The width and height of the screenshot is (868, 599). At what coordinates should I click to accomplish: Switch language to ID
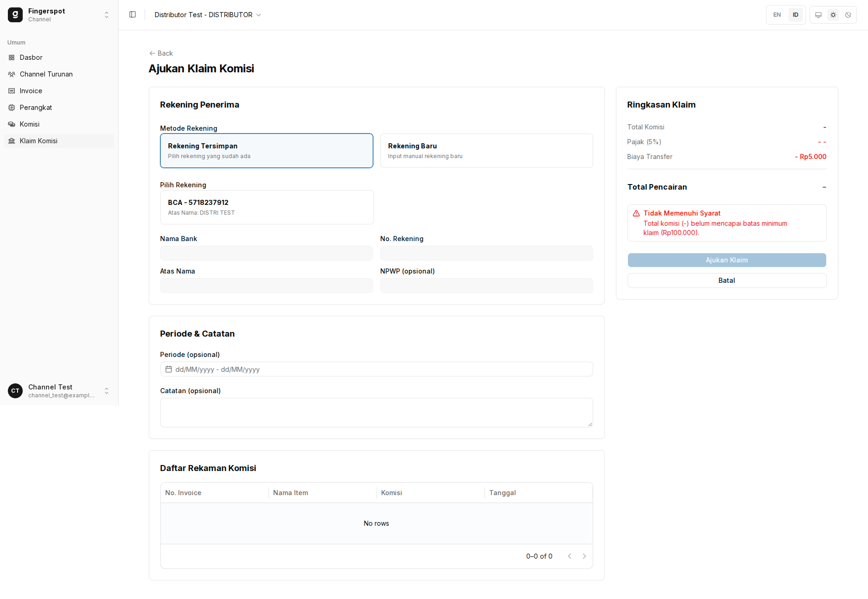pyautogui.click(x=796, y=15)
